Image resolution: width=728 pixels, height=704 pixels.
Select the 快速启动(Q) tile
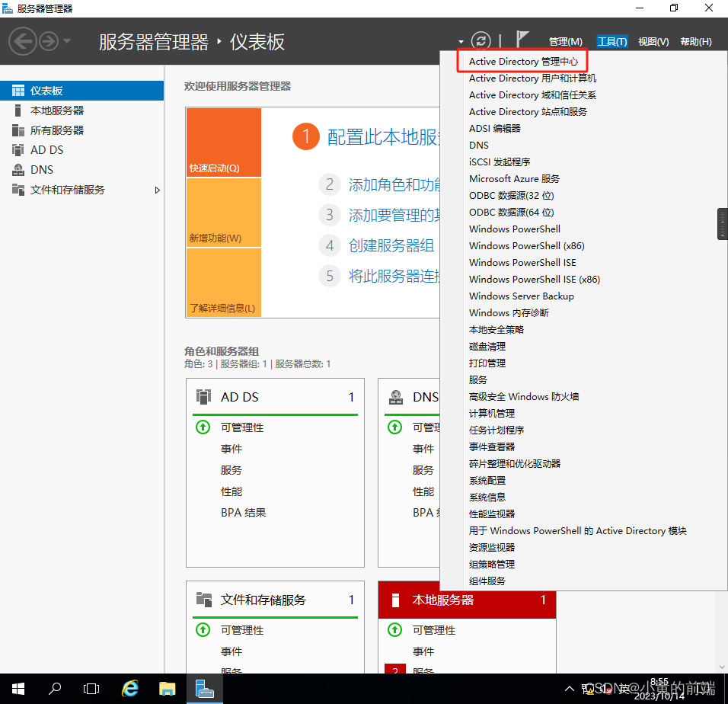click(224, 142)
